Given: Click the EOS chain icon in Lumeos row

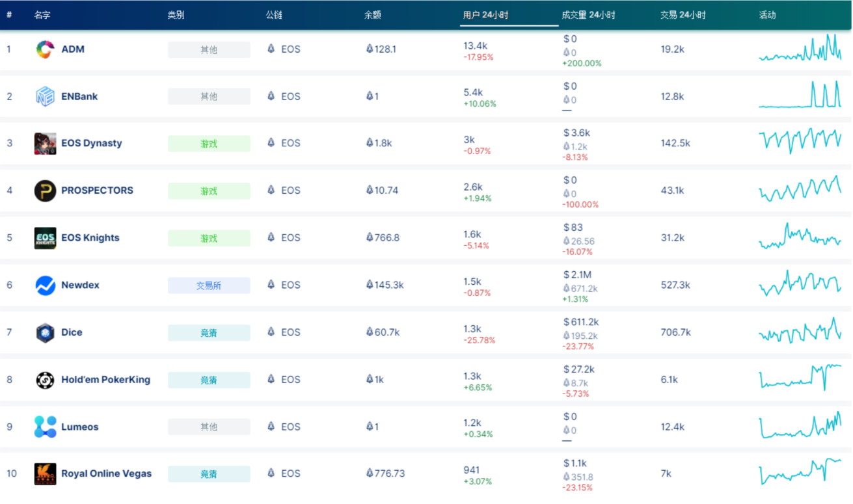Looking at the screenshot, I should pos(271,427).
